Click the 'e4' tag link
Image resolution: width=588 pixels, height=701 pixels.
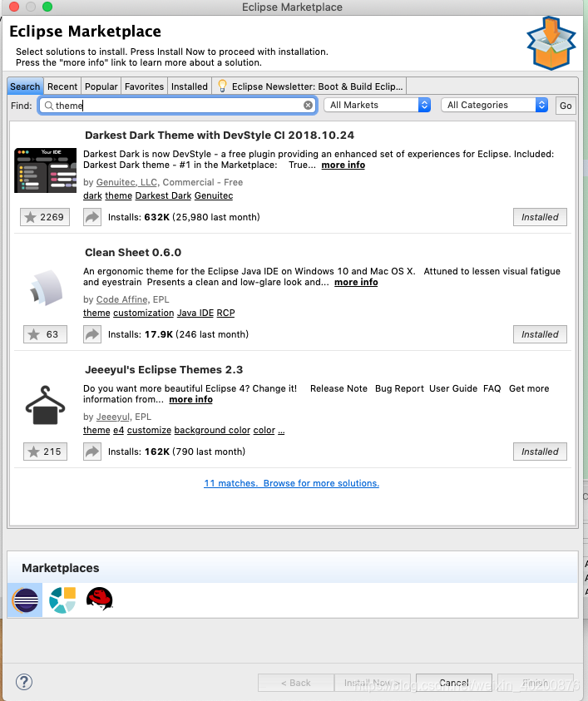pyautogui.click(x=118, y=430)
